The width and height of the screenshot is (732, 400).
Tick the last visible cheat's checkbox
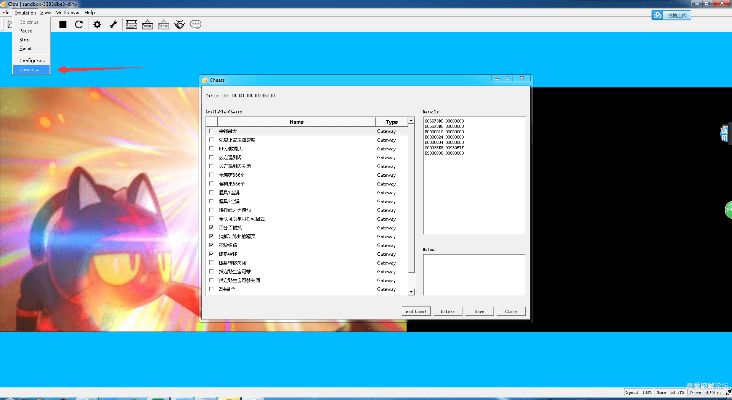click(x=210, y=289)
